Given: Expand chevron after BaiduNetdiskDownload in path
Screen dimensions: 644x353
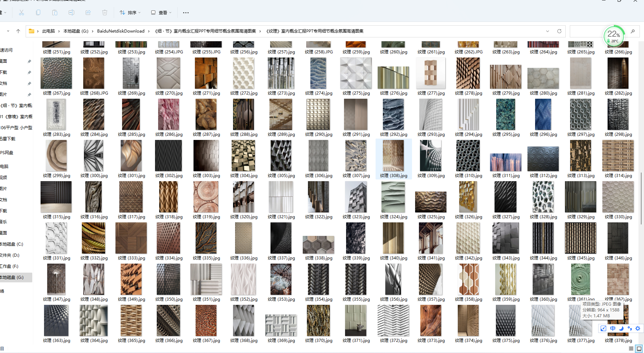Looking at the screenshot, I should tap(149, 31).
